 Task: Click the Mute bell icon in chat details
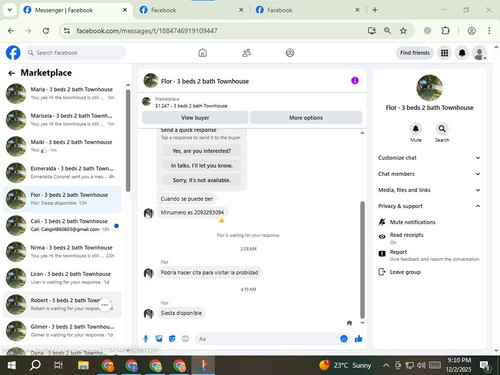415,129
